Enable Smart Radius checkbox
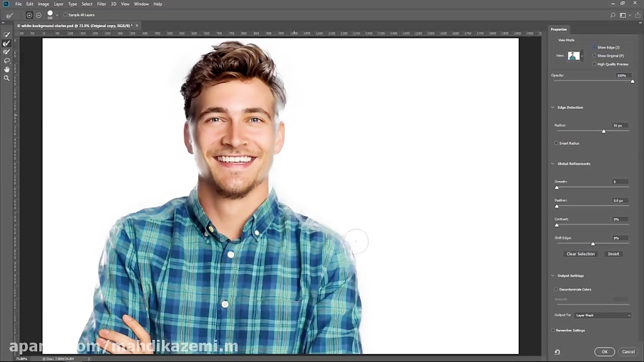Image resolution: width=644 pixels, height=362 pixels. pos(556,143)
